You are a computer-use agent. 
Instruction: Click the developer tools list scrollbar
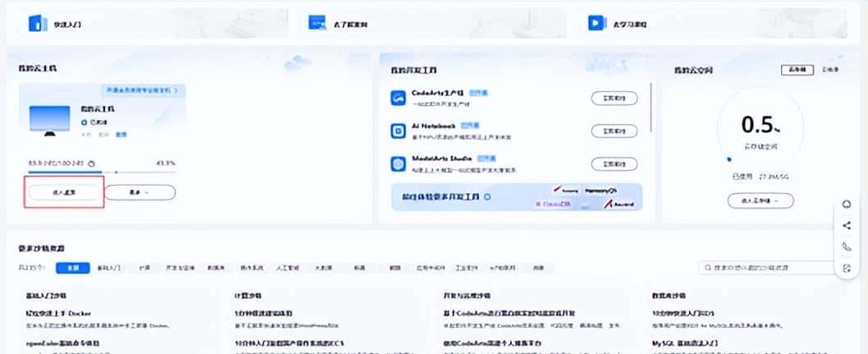pos(651,108)
